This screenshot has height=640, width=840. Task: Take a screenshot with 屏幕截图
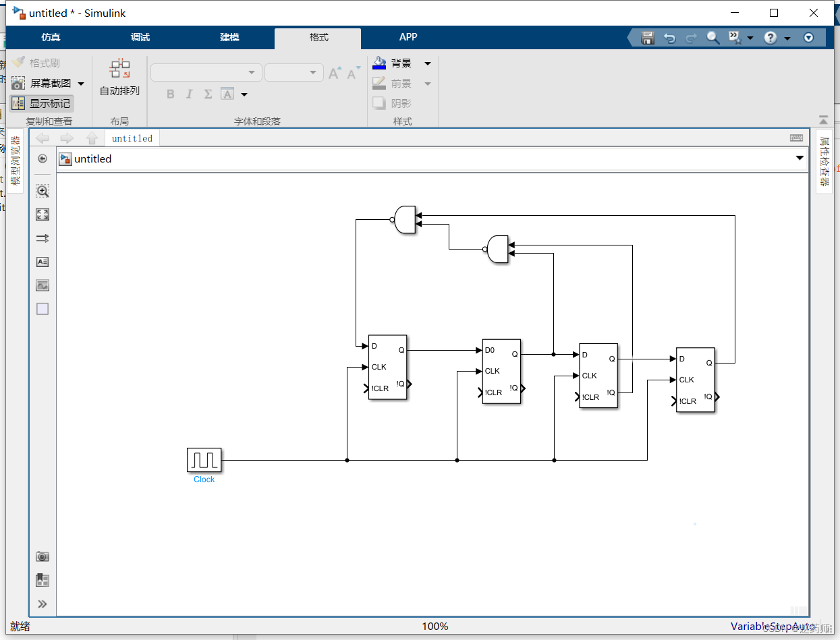click(x=42, y=83)
